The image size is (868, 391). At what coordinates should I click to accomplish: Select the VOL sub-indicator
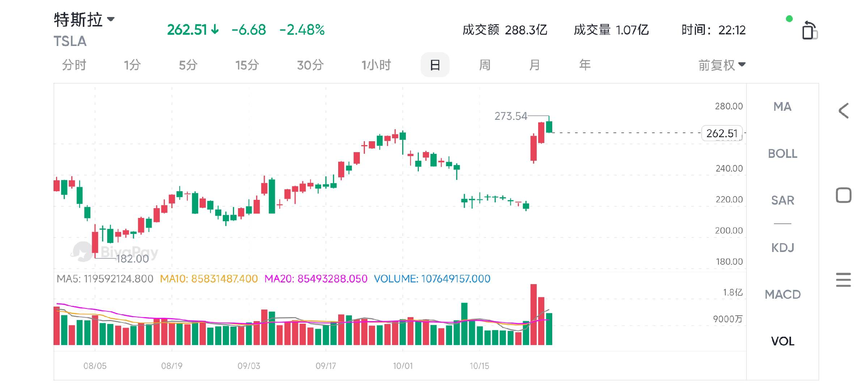point(782,341)
